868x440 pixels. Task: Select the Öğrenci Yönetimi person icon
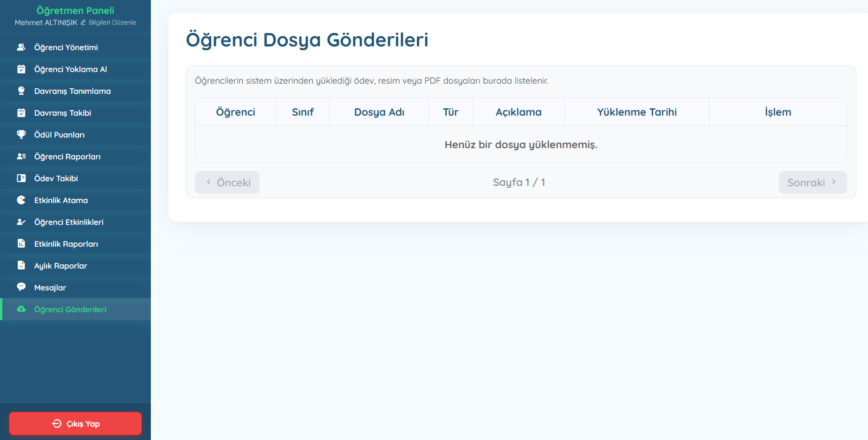coord(21,47)
